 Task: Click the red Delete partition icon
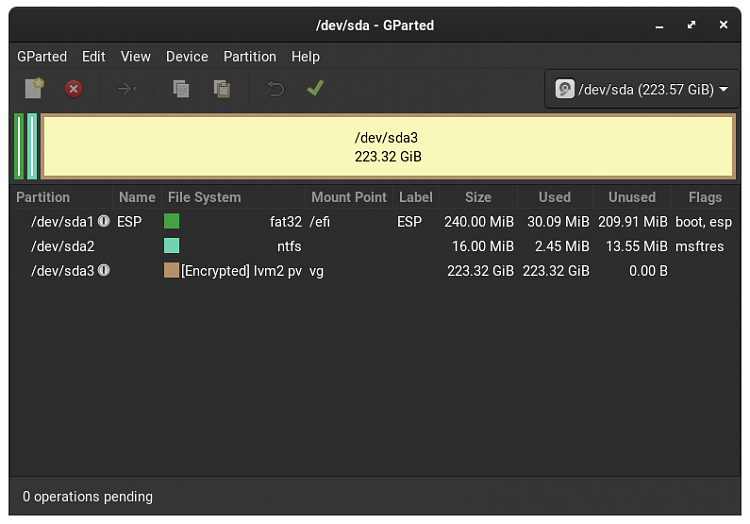point(74,89)
